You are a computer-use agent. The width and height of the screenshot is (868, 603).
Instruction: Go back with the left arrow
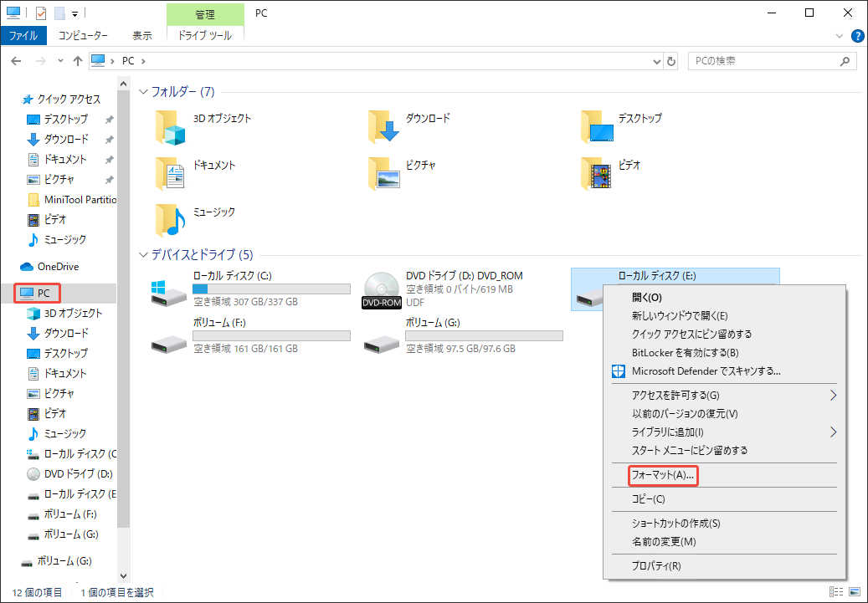click(x=16, y=61)
